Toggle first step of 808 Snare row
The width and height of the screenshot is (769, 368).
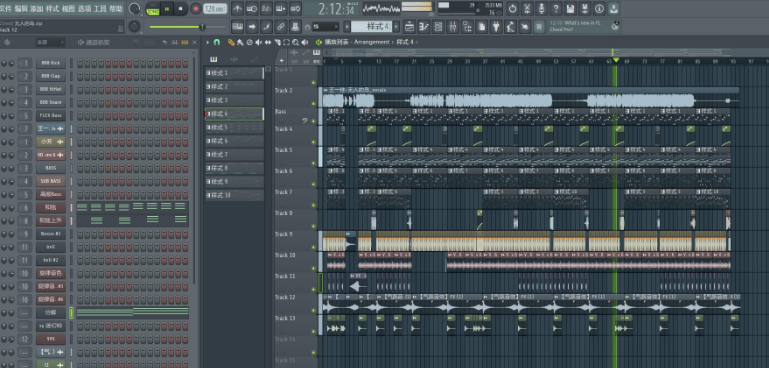pos(80,103)
